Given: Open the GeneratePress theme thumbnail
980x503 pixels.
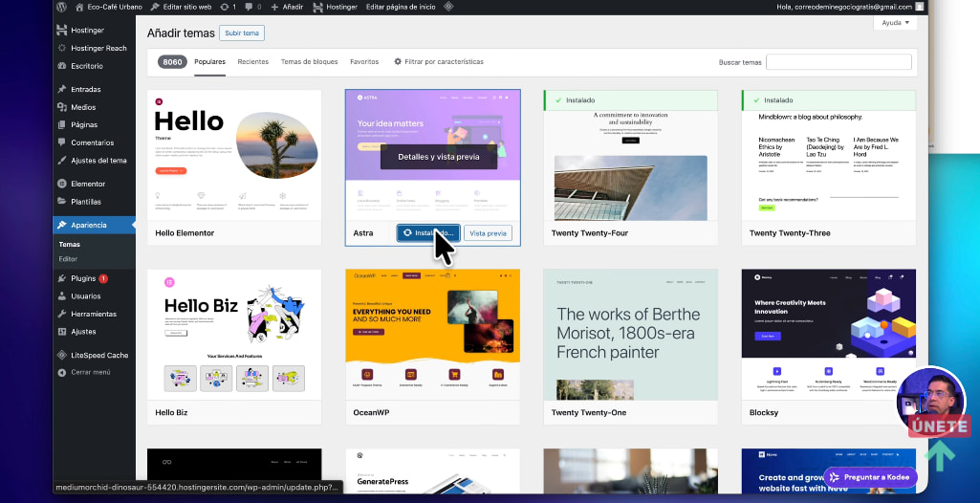Looking at the screenshot, I should 432,471.
